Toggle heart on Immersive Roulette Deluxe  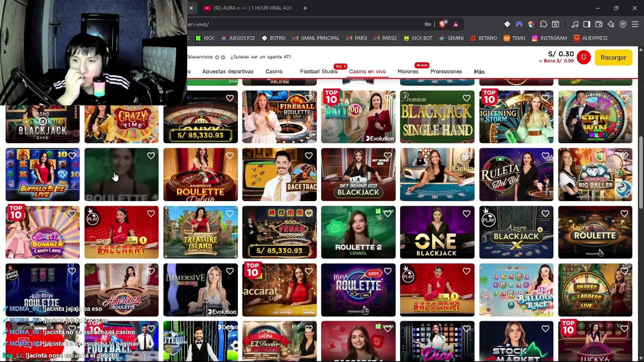coord(230,156)
